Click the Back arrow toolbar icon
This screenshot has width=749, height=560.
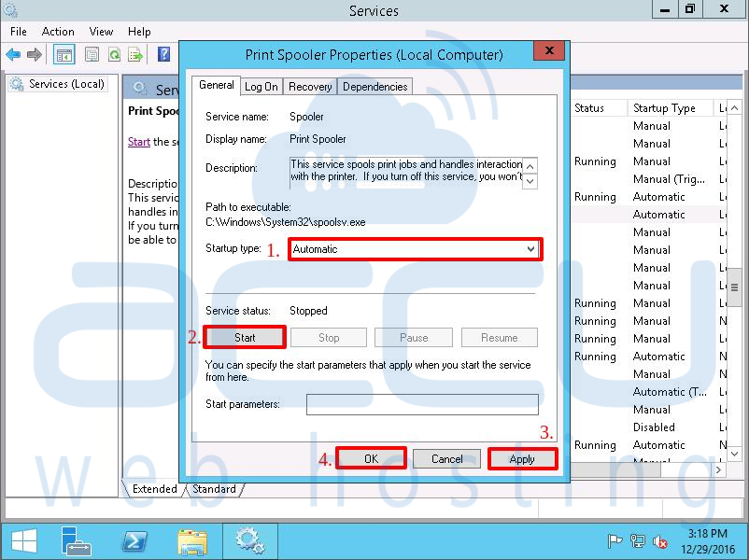click(13, 54)
